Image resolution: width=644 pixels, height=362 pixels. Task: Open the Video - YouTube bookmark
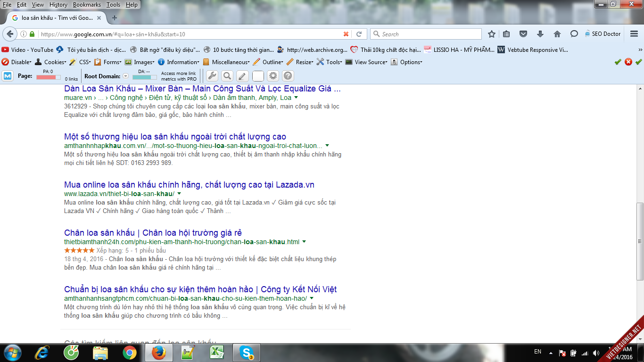point(28,50)
